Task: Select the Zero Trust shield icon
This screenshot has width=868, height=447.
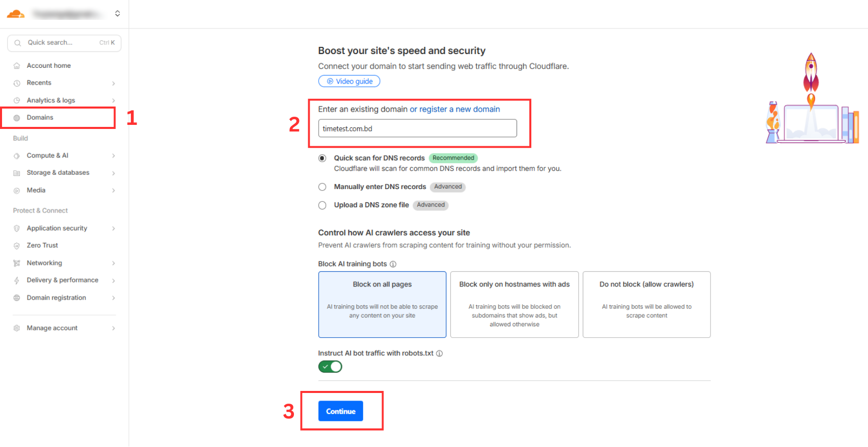Action: [x=17, y=245]
